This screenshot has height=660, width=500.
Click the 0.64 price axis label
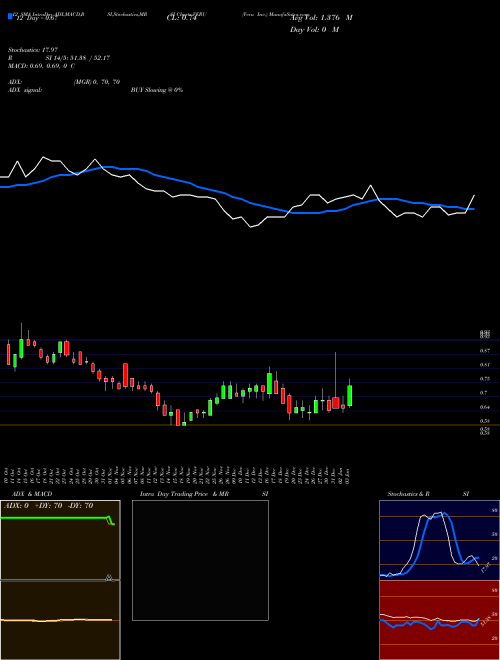[x=484, y=407]
